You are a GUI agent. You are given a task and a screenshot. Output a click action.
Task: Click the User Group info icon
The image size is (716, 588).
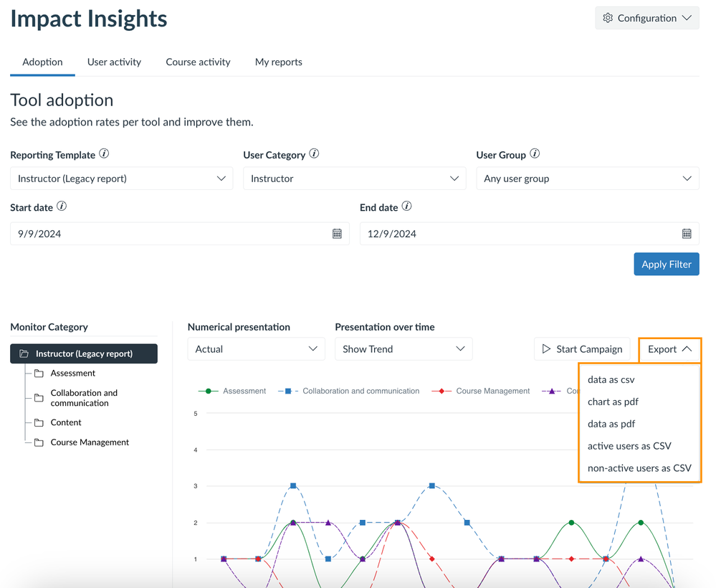pyautogui.click(x=535, y=154)
